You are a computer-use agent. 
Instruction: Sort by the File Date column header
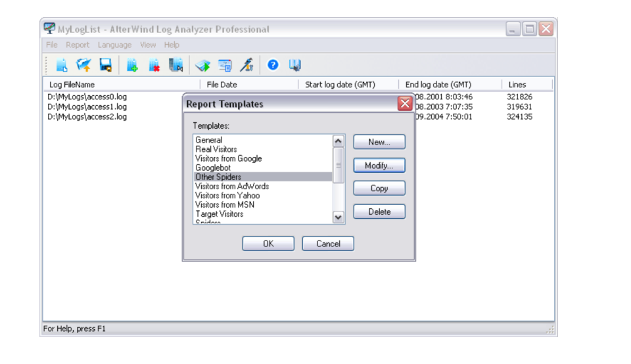[x=249, y=85]
